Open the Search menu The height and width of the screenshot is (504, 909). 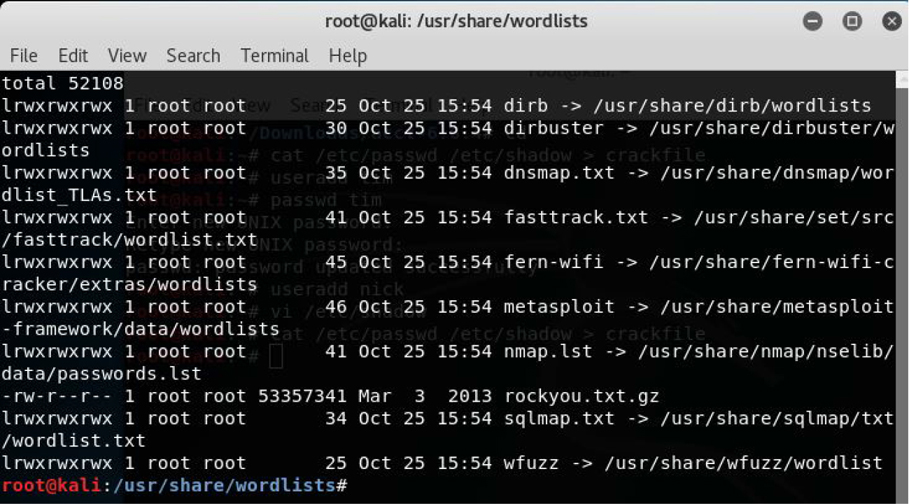pos(193,56)
